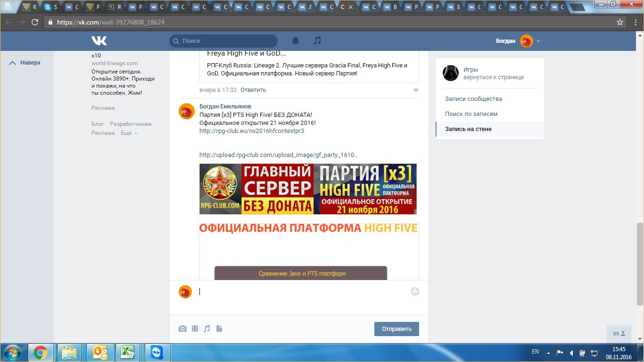Show hidden tray icons arrow

(x=548, y=353)
